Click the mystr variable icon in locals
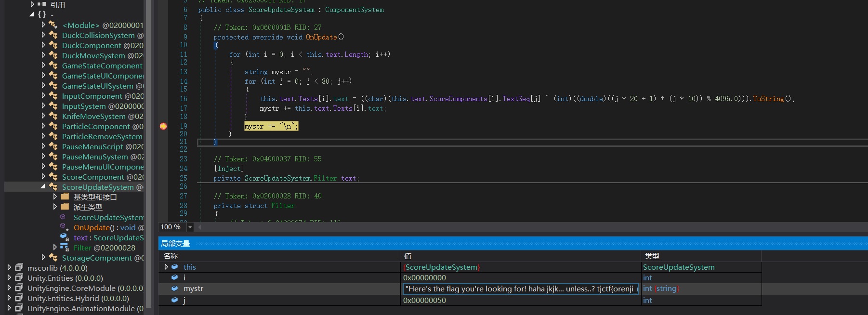868x315 pixels. point(175,289)
